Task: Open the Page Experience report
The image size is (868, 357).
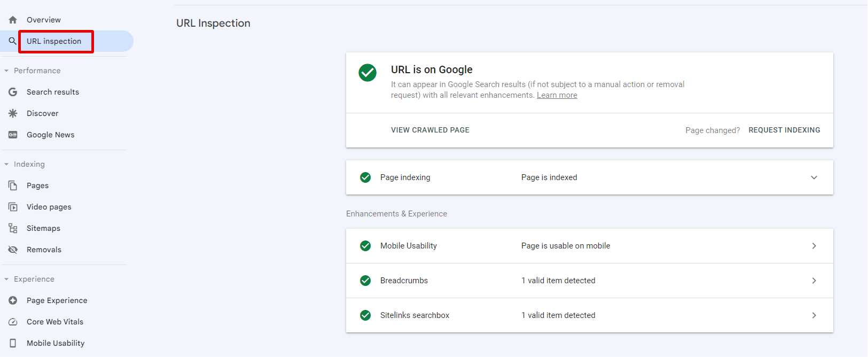Action: click(x=57, y=300)
